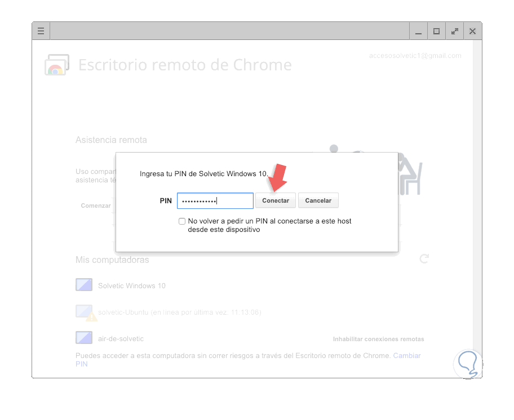
Task: Click the PIN label beside the field
Action: [166, 200]
